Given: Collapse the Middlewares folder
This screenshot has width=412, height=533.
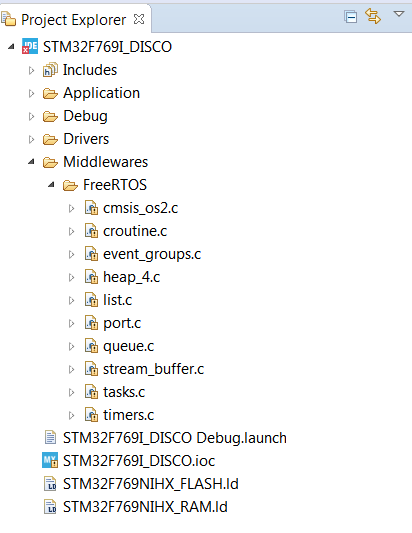Looking at the screenshot, I should click(x=31, y=162).
